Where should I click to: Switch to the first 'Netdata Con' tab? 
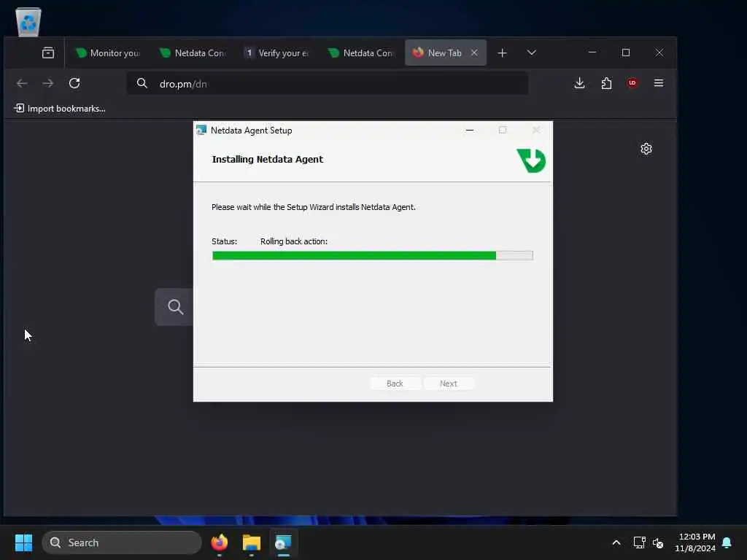(x=193, y=52)
